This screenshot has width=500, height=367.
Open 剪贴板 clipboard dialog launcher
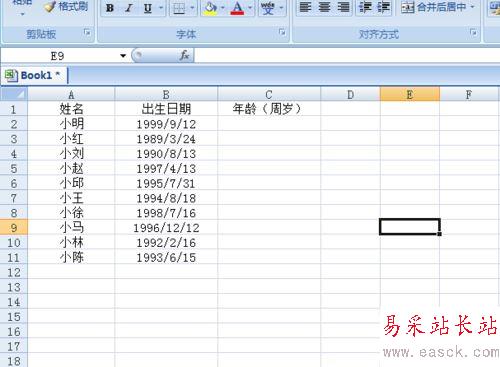click(x=87, y=32)
